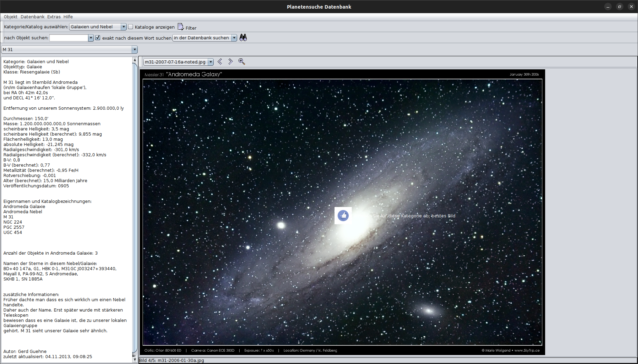Screen dimensions: 638x364
Task: Open the Extras menu
Action: pyautogui.click(x=54, y=17)
